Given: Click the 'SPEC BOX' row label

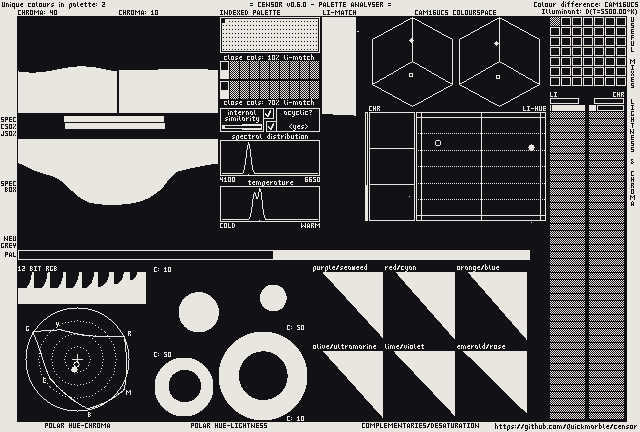Looking at the screenshot, I should (x=9, y=187).
